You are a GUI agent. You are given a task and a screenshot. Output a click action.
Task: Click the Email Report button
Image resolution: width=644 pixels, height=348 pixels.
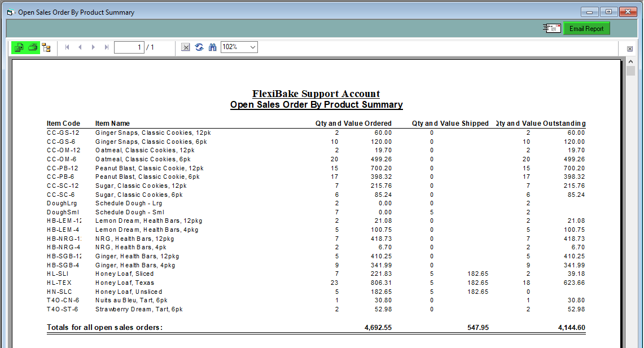pos(586,29)
